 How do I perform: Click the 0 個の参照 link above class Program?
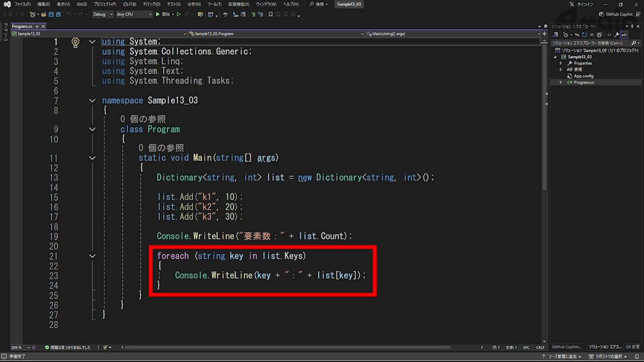pyautogui.click(x=142, y=119)
